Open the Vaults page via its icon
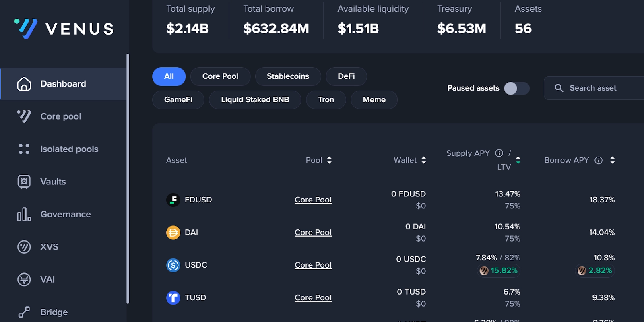The width and height of the screenshot is (644, 322). click(24, 182)
